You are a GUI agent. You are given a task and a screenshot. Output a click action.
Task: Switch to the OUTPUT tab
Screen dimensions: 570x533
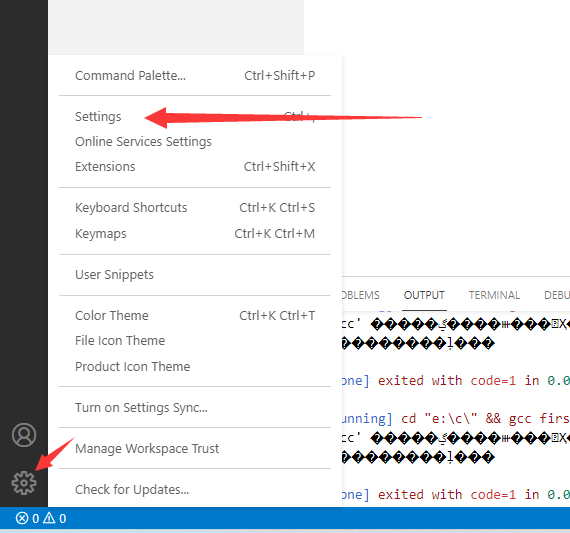(424, 295)
